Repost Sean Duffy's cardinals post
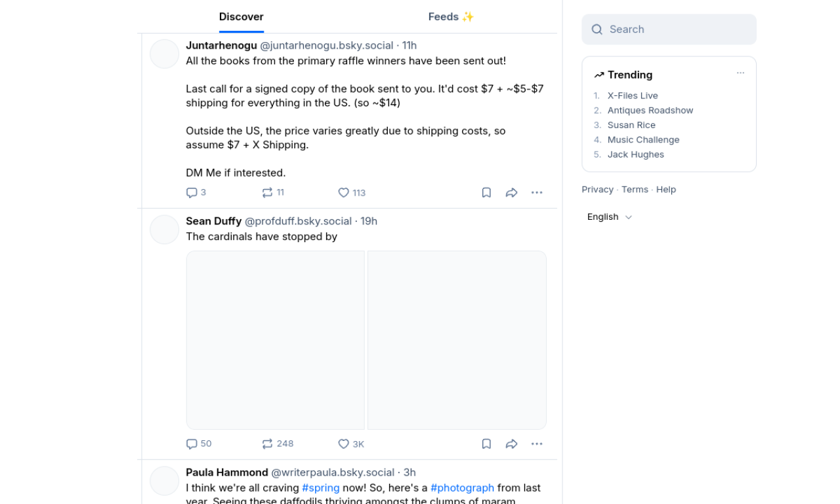 267,444
